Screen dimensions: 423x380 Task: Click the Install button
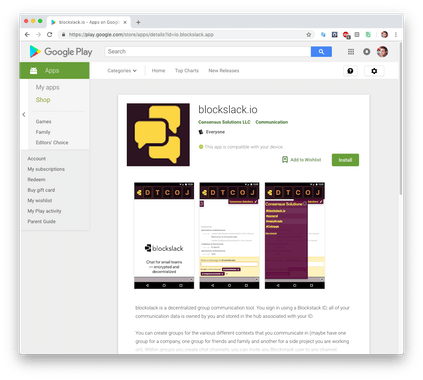(345, 160)
